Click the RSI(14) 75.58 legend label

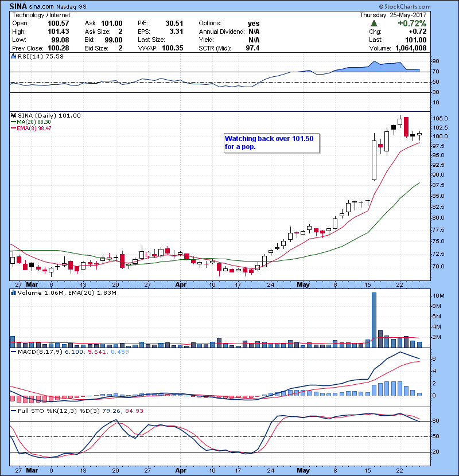[x=41, y=56]
